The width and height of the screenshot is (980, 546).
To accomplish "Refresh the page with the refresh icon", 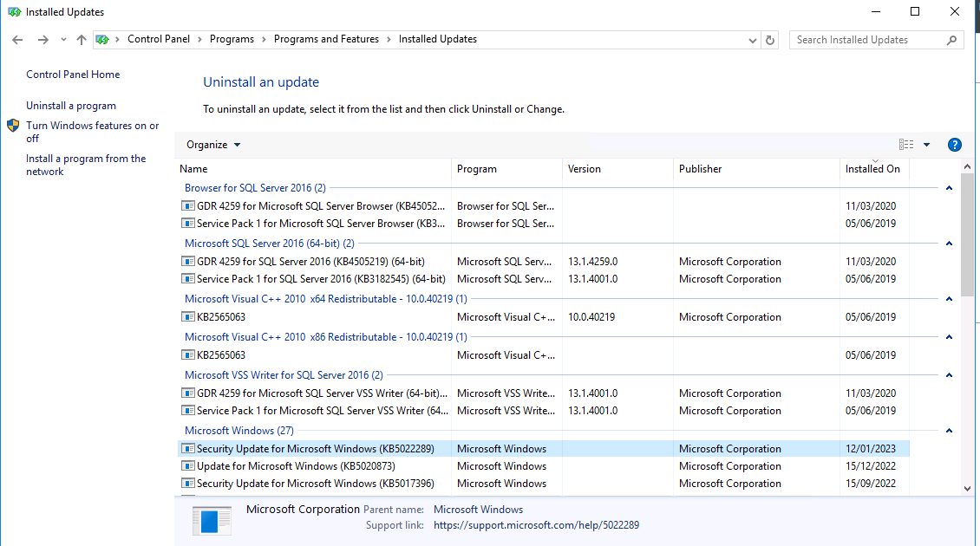I will pyautogui.click(x=770, y=39).
